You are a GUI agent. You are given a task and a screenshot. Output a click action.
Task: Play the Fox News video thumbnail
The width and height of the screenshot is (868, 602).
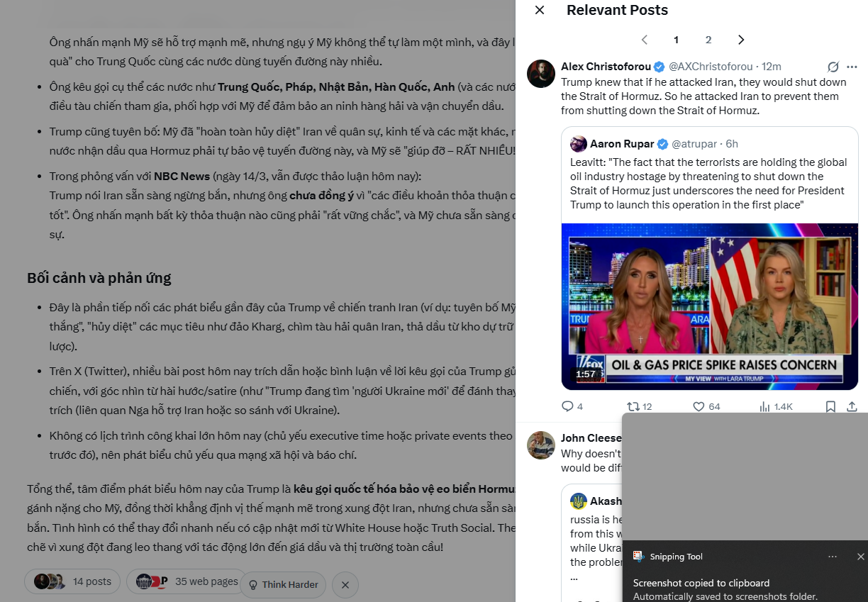click(709, 306)
